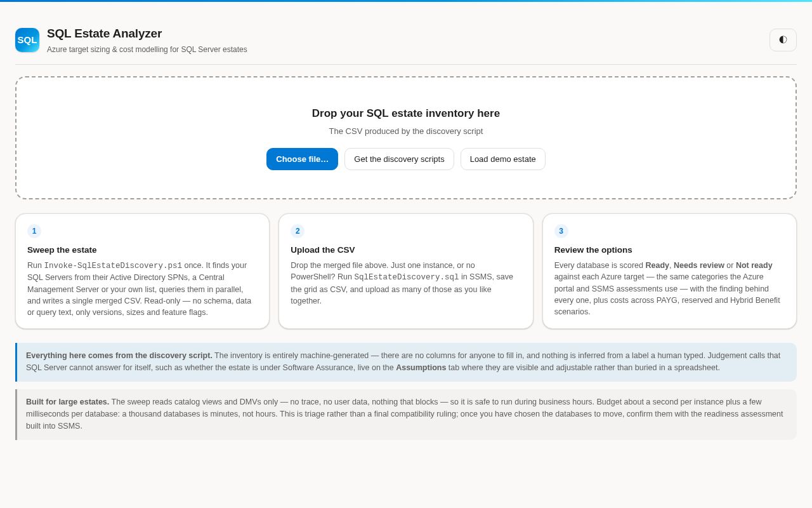Screen dimensions: 812x508
Task: Load the demo estate
Action: pos(503,159)
